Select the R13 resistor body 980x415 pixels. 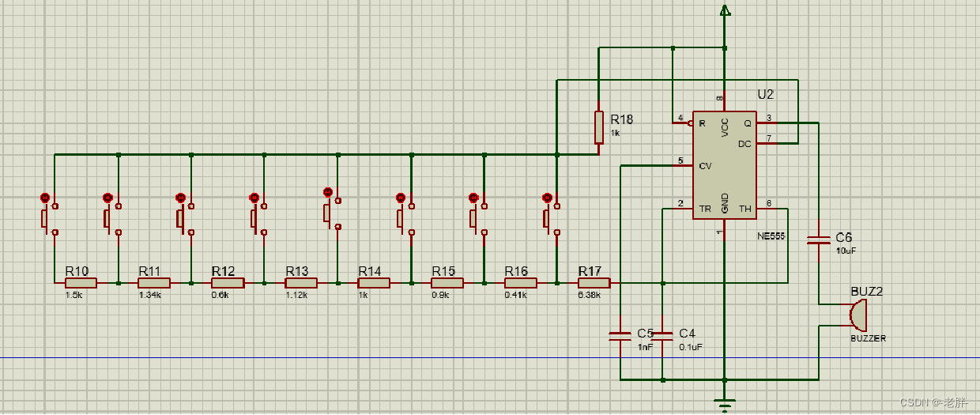[x=301, y=283]
